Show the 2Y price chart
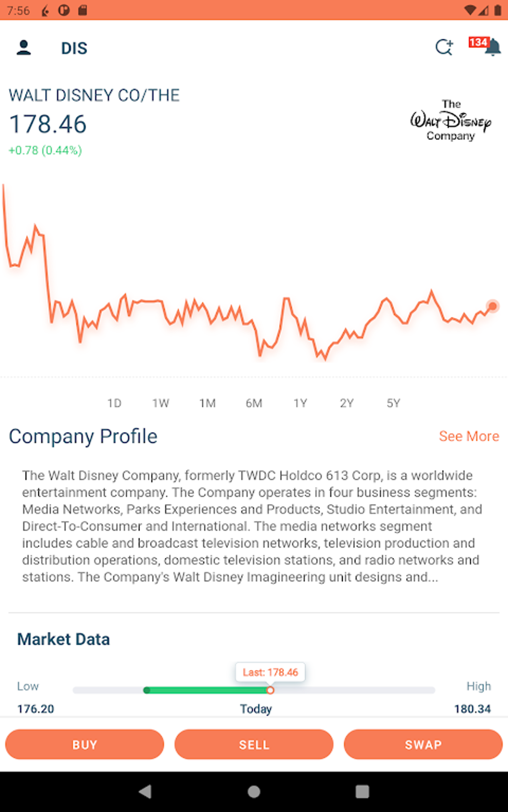The width and height of the screenshot is (508, 812). coord(347,403)
